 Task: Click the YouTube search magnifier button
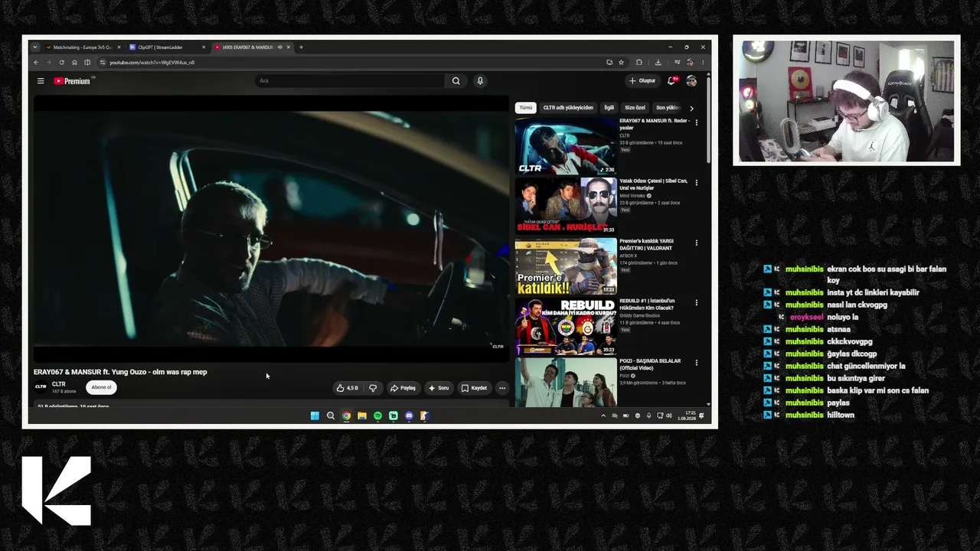pos(456,81)
